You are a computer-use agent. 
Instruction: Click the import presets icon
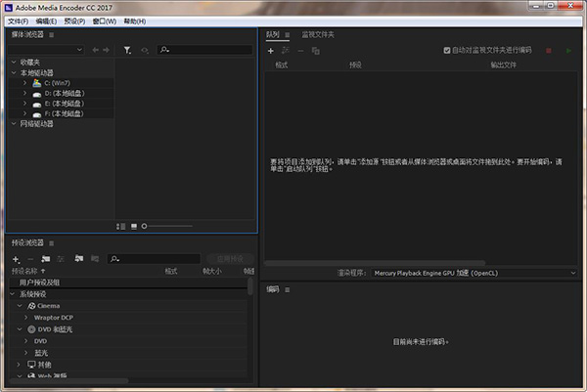tap(78, 258)
